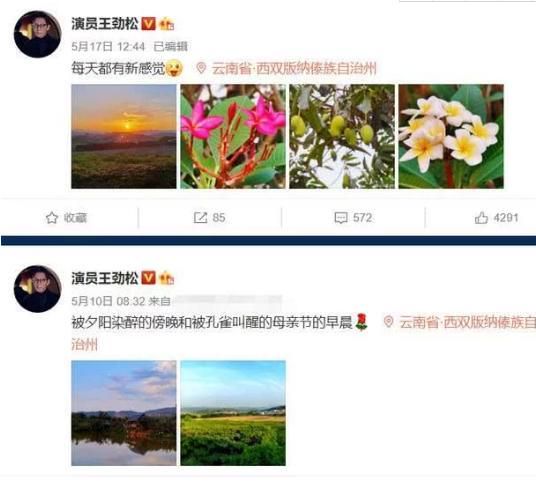Open comments icon showing 572

point(341,218)
